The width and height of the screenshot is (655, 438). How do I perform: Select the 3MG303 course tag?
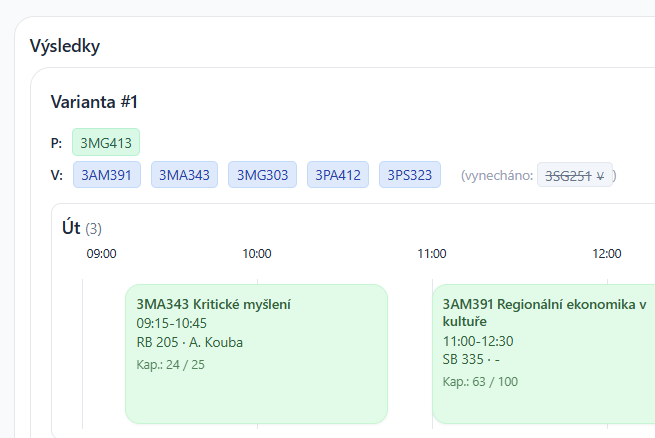click(x=263, y=175)
